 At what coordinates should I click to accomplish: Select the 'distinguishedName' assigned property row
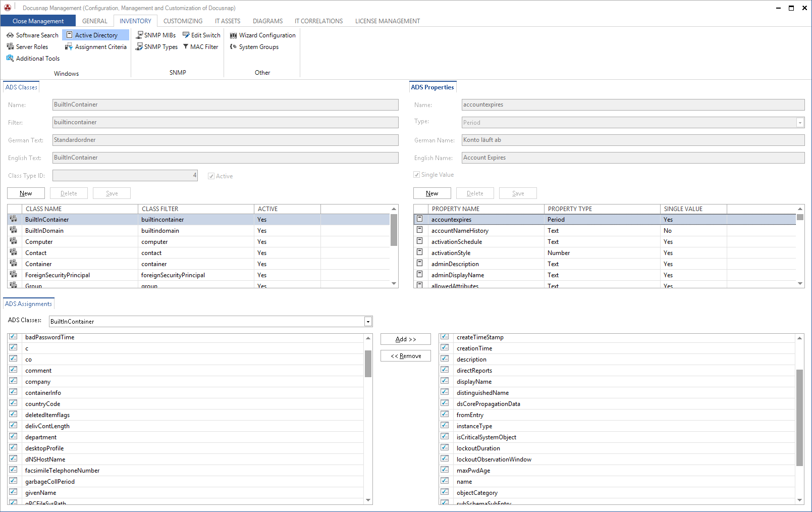[x=617, y=393]
